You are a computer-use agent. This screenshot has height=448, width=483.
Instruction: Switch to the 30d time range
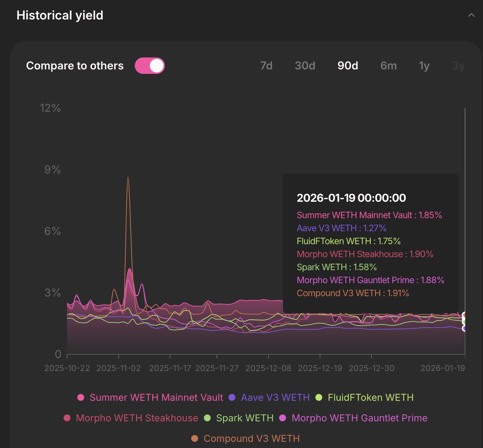(305, 66)
